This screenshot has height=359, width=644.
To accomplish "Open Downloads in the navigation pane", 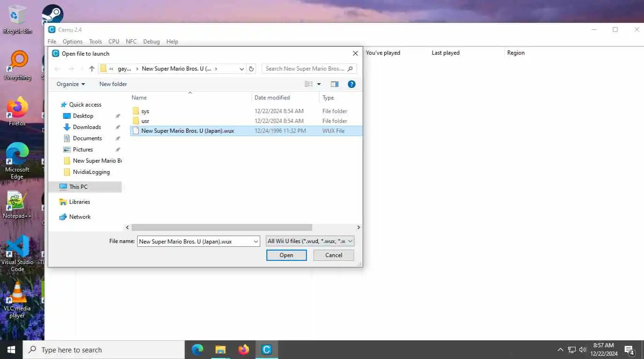I will tap(87, 127).
